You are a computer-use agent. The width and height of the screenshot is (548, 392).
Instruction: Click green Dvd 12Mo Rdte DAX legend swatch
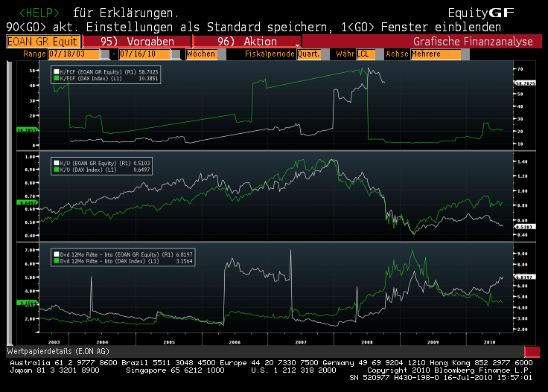(x=57, y=261)
